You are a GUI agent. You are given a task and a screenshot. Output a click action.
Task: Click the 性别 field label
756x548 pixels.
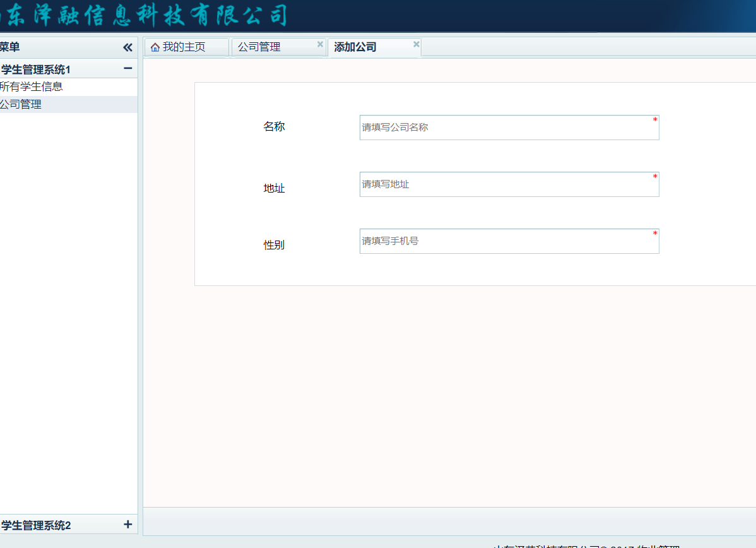pos(274,245)
